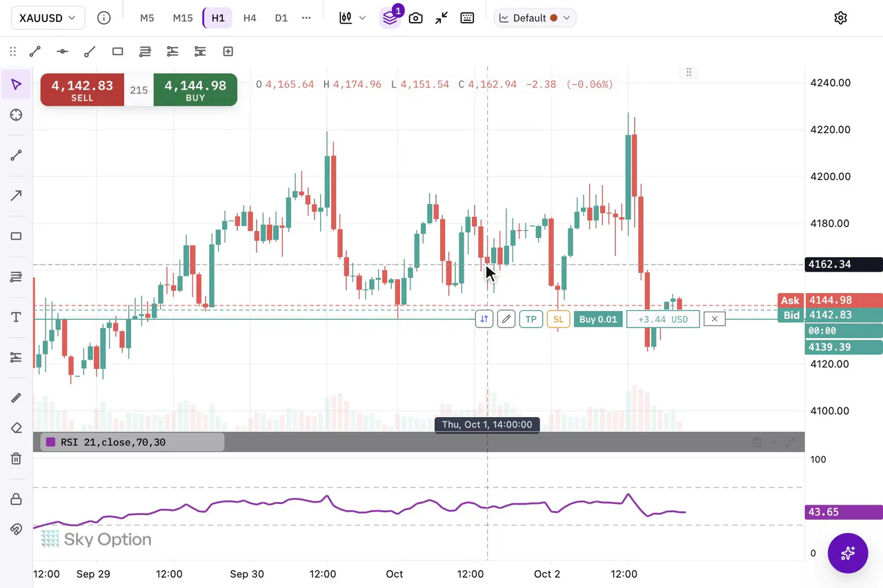Screen dimensions: 883x588
Task: Open the keyboard shortcuts icon
Action: [x=467, y=18]
